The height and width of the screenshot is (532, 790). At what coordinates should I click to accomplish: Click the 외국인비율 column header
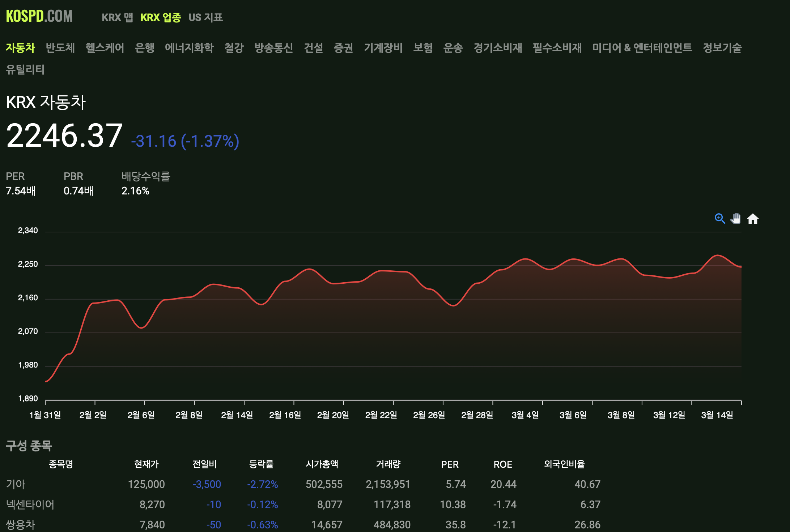coord(564,464)
